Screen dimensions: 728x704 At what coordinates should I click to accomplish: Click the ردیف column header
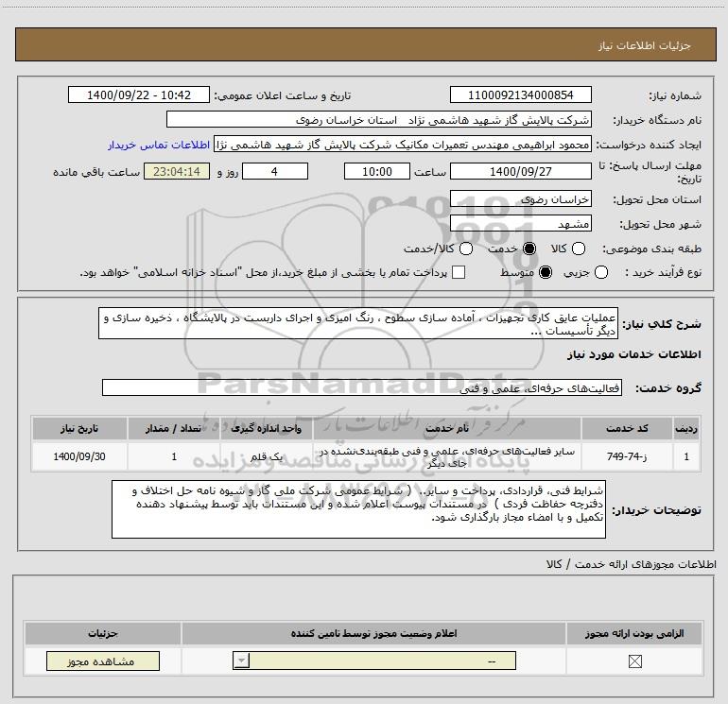point(686,428)
